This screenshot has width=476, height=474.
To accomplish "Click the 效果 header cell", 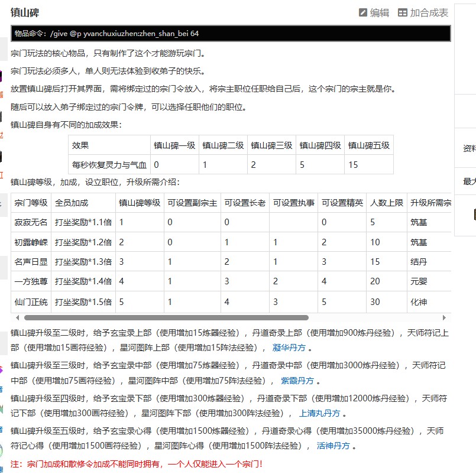I will pos(109,145).
